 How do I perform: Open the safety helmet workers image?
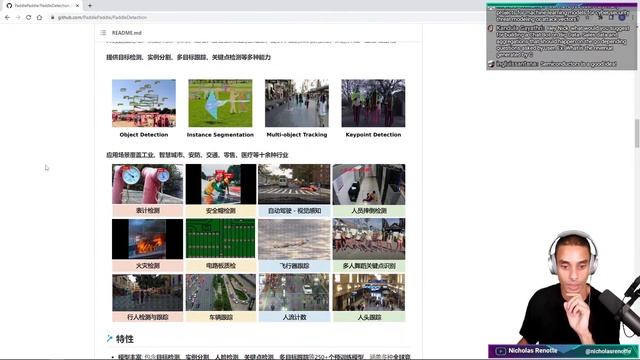tap(221, 184)
